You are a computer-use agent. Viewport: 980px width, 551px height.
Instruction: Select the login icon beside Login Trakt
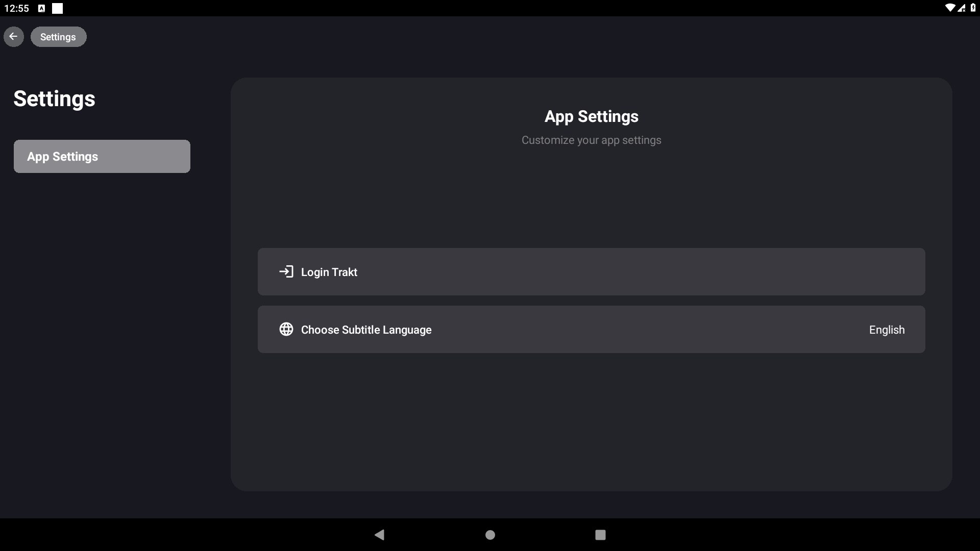(286, 271)
